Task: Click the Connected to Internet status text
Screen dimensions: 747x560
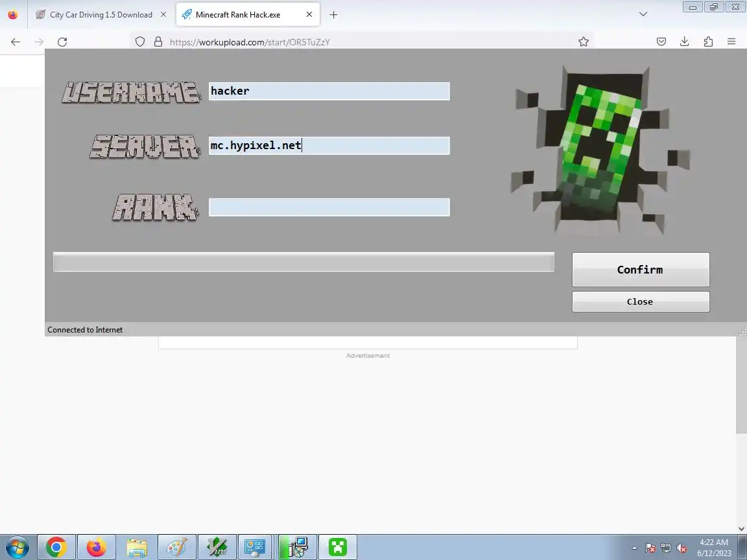Action: click(x=85, y=330)
